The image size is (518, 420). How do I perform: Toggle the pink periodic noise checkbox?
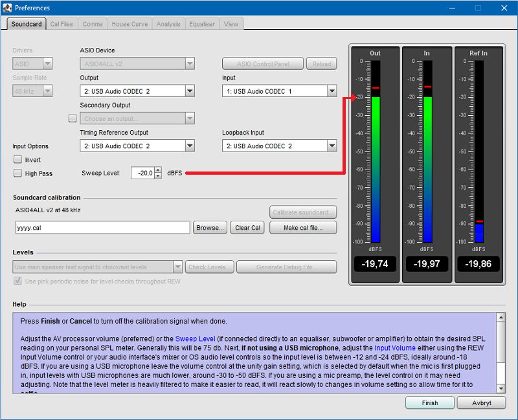[17, 281]
